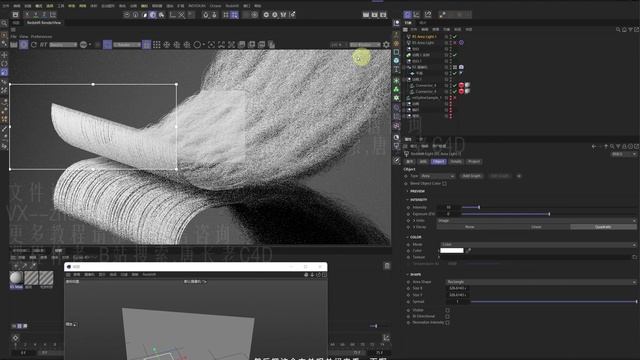Click gear icon in right vertical palette
Viewport: 640px width, 360px height.
pos(396,98)
